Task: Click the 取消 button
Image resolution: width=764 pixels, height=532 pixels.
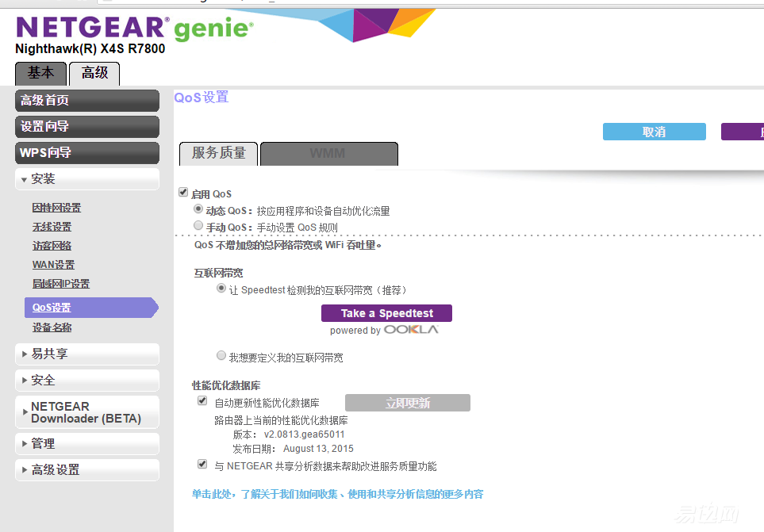Action: pos(655,132)
